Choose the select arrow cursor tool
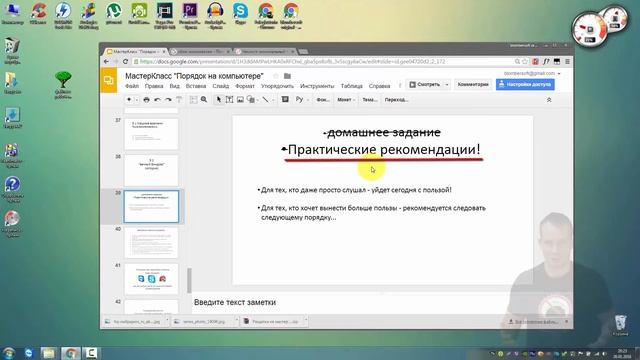This screenshot has height=360, width=640. tap(219, 100)
